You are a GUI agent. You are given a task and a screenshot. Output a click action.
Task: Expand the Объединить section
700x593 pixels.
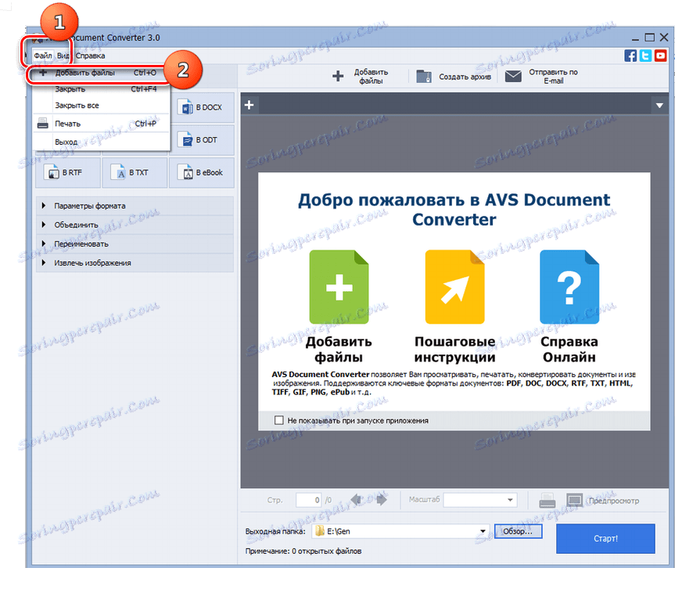(135, 225)
